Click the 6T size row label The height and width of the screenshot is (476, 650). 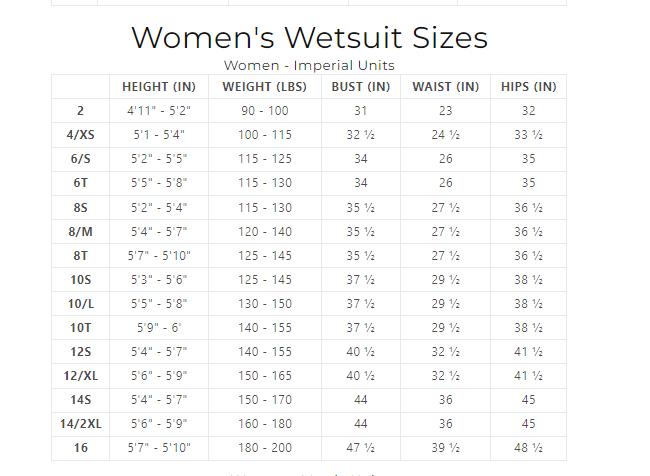(80, 183)
